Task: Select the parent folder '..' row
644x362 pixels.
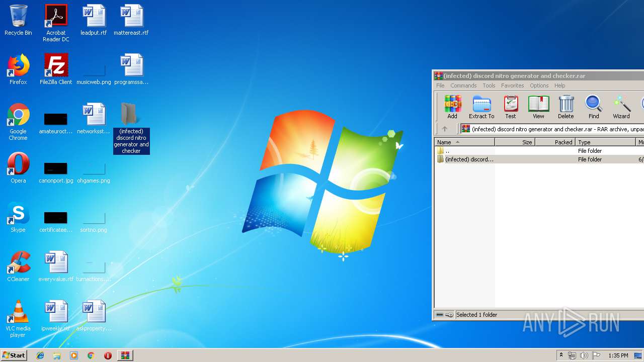Action: pyautogui.click(x=539, y=151)
